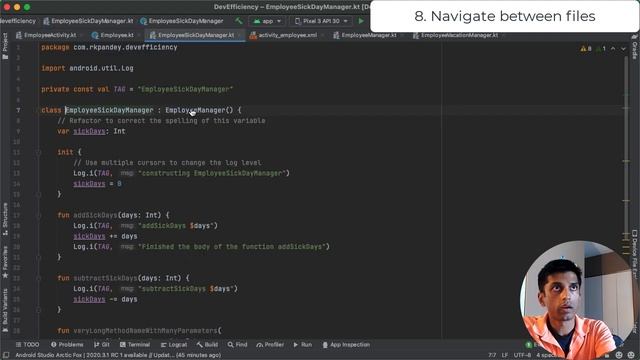Image resolution: width=640 pixels, height=360 pixels.
Task: Click the import android.util.Log line
Action: tap(87, 68)
